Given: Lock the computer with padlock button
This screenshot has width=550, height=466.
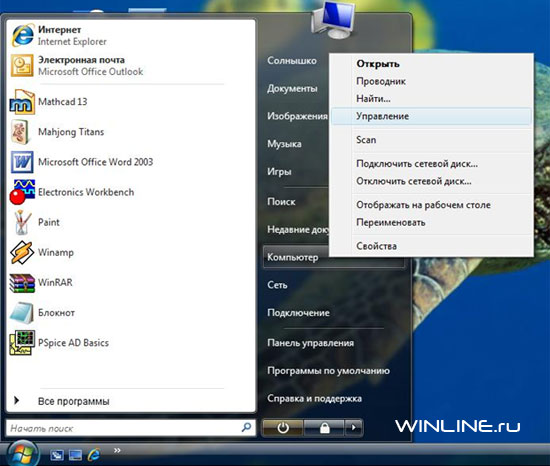Looking at the screenshot, I should (x=324, y=427).
